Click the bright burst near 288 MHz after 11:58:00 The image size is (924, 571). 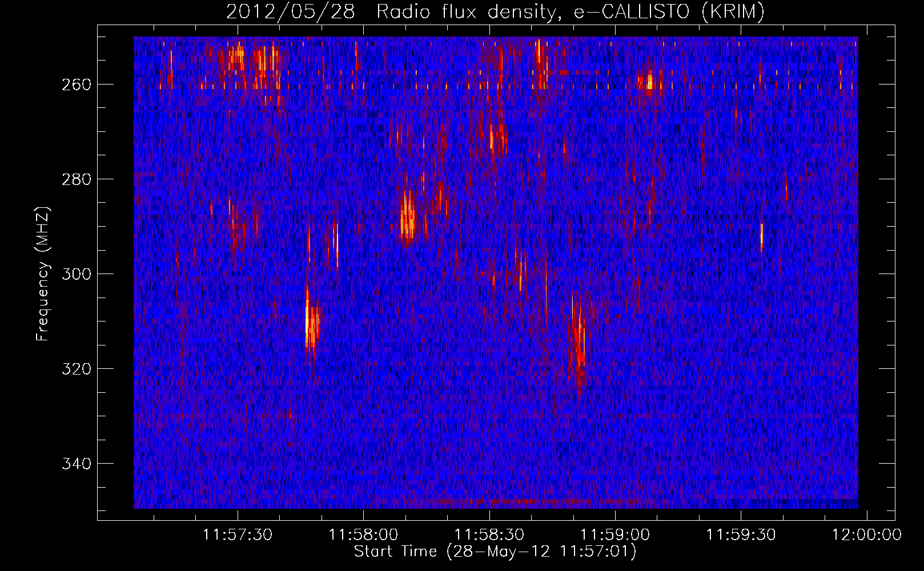click(408, 217)
